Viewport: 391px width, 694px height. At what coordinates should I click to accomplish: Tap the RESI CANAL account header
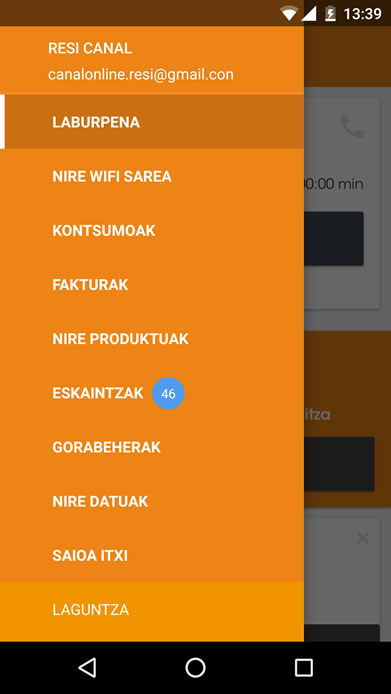tap(90, 48)
